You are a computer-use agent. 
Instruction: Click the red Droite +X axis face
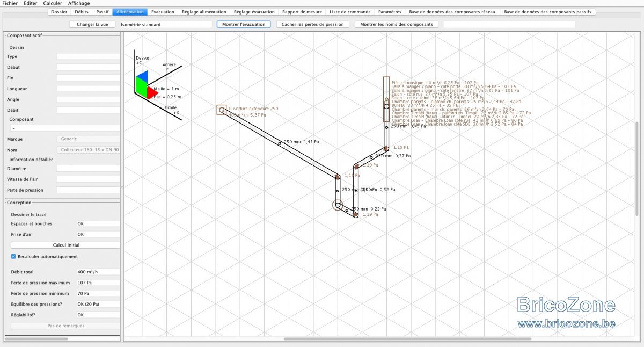(152, 92)
